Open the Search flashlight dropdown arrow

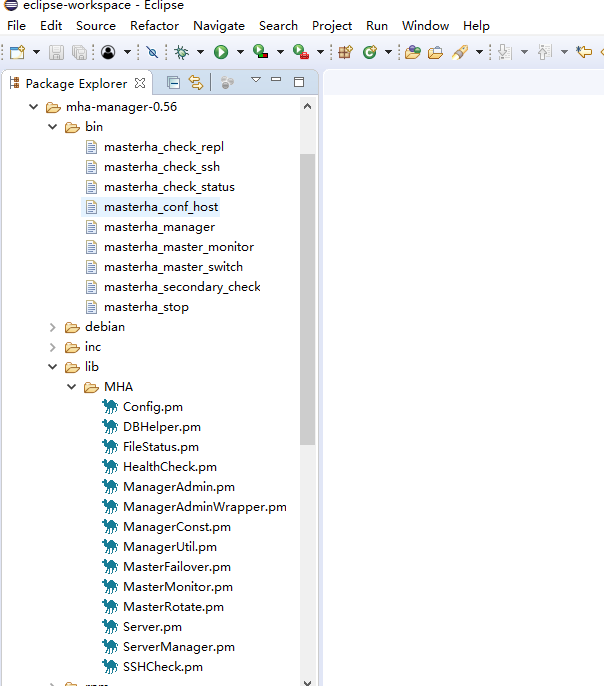(479, 52)
